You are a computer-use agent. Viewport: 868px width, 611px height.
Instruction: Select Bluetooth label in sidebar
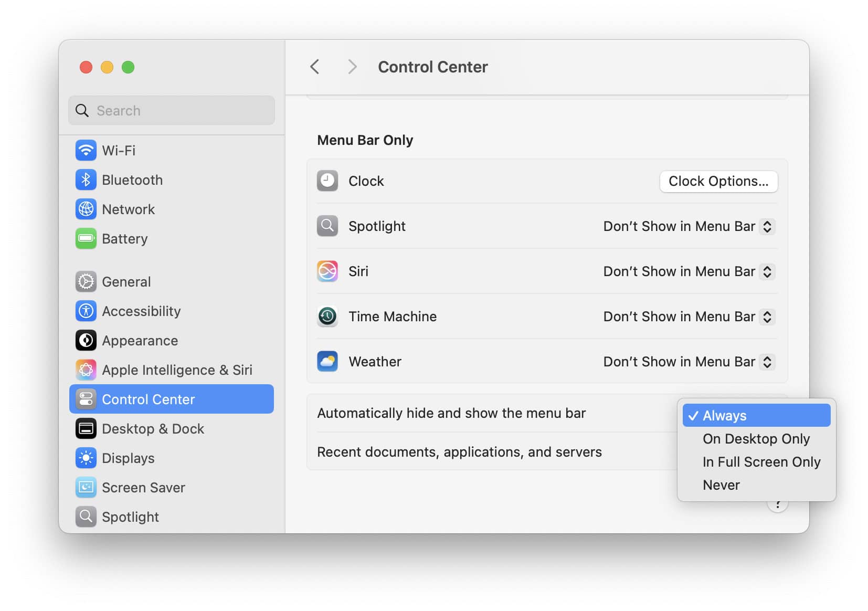pos(132,180)
